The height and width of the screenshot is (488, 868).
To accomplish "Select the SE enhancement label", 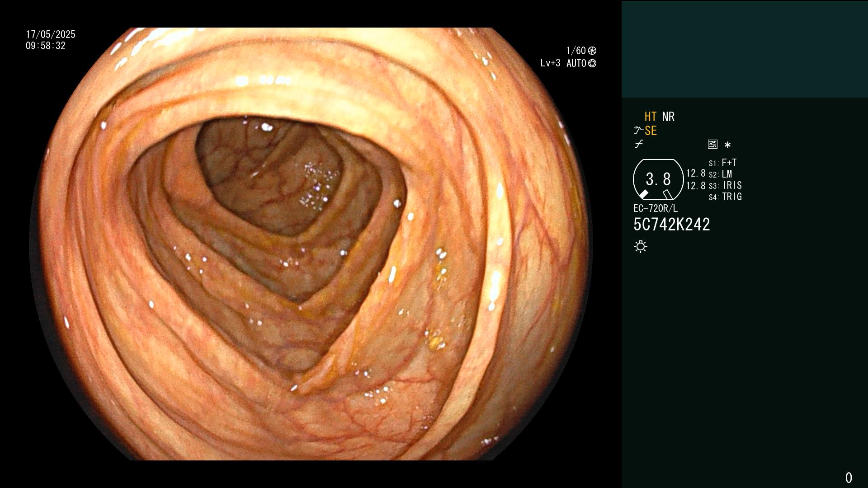I will (651, 131).
